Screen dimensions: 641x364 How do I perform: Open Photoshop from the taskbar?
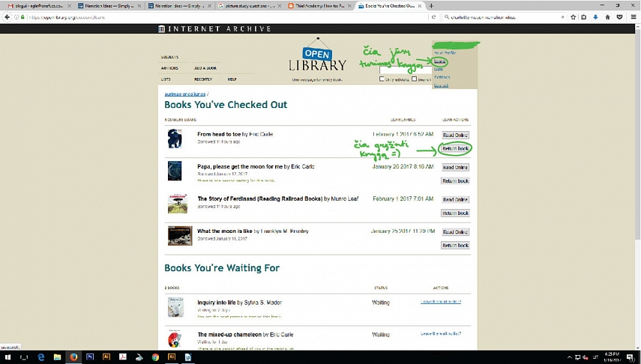point(90,357)
